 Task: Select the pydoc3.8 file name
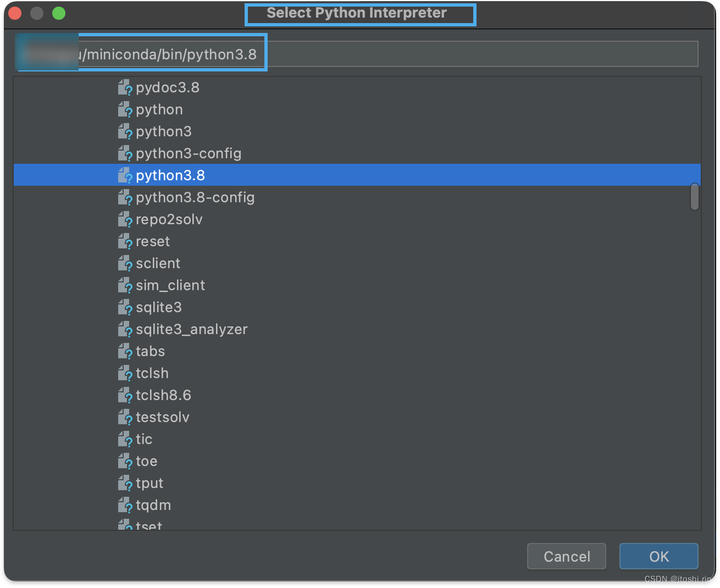coord(168,88)
